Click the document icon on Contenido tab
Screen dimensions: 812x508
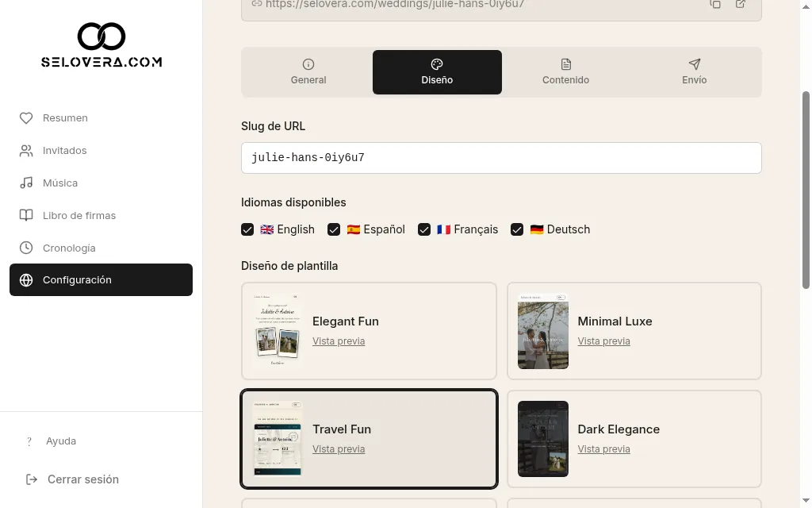(x=566, y=64)
